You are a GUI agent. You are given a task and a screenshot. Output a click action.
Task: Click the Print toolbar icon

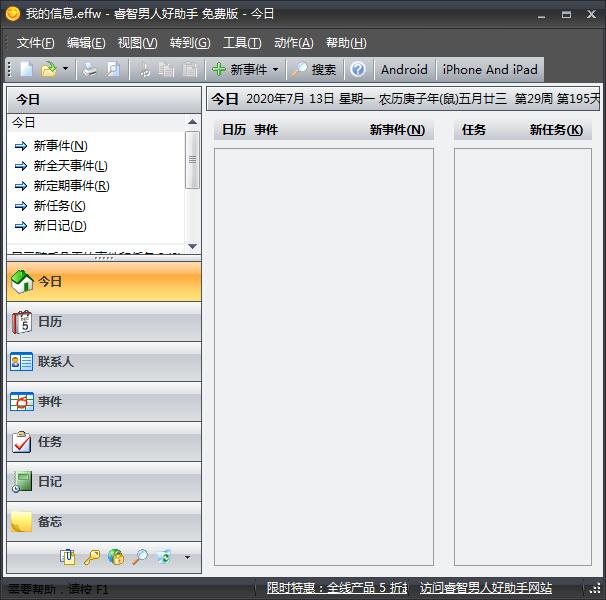tap(90, 70)
